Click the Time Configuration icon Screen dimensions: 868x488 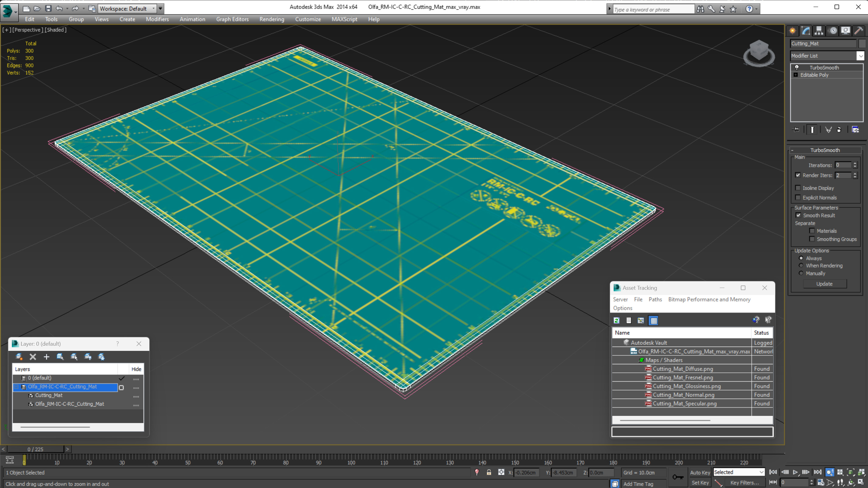[821, 483]
